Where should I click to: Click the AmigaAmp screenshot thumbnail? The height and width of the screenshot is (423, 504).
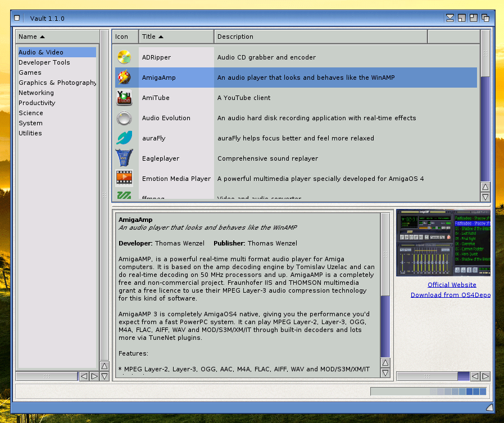[443, 243]
